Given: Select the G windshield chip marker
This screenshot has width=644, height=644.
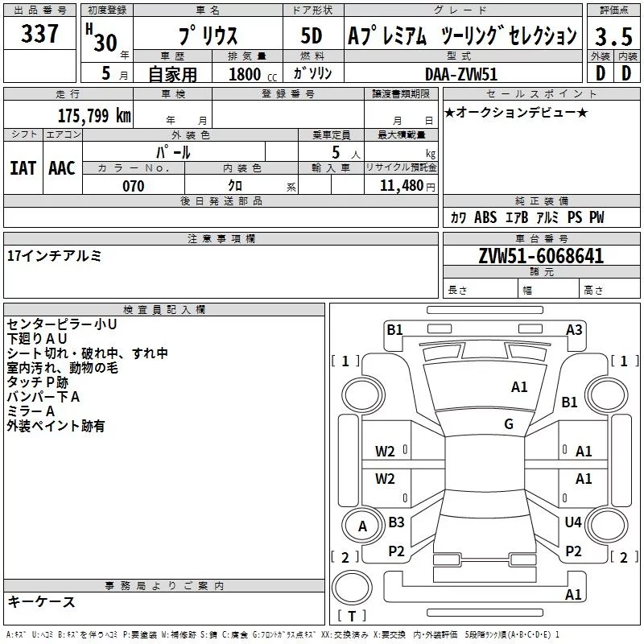Looking at the screenshot, I should click(x=509, y=424).
